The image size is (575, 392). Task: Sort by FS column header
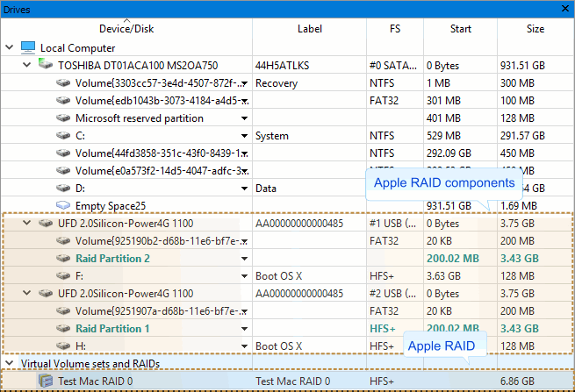click(395, 29)
